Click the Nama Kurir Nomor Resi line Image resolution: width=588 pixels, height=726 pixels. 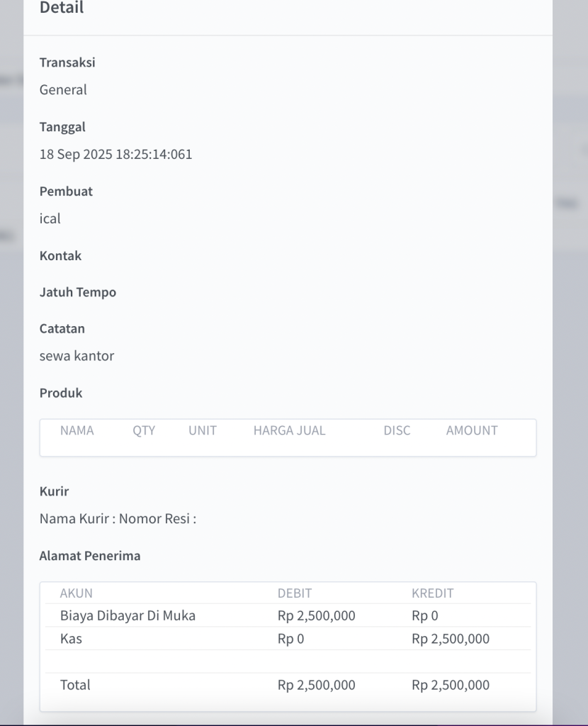[118, 519]
